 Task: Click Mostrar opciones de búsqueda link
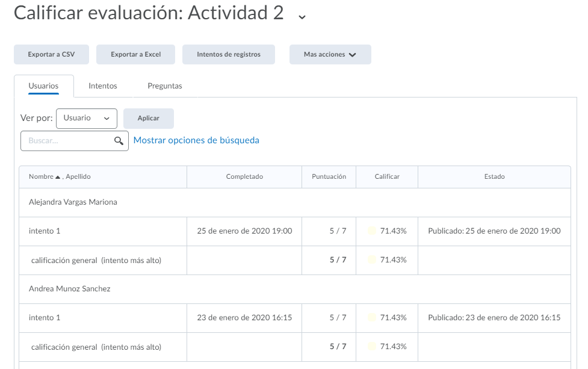pos(196,140)
